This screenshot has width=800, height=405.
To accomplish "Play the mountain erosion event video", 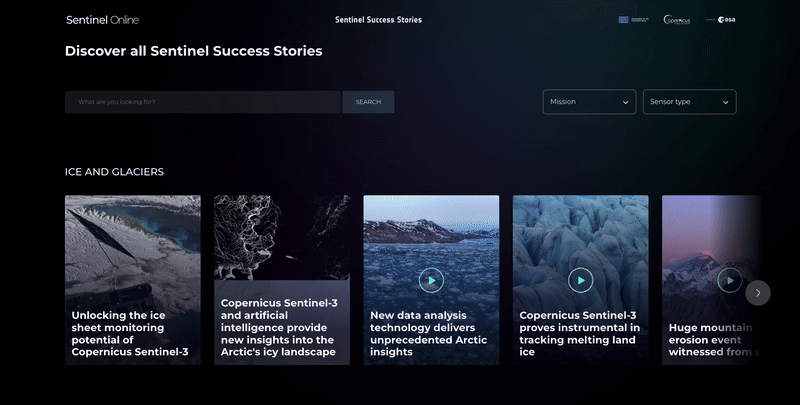I will 730,280.
